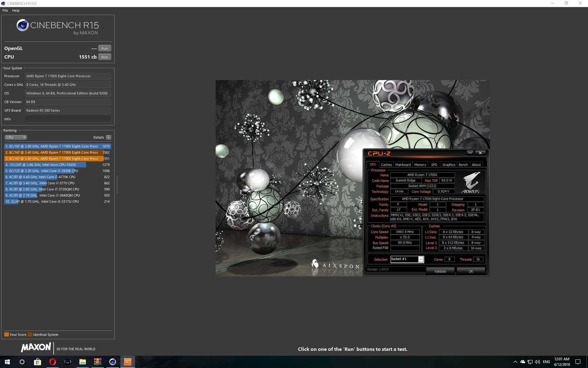Image resolution: width=588 pixels, height=368 pixels.
Task: Run the CPU benchmark test
Action: (105, 57)
